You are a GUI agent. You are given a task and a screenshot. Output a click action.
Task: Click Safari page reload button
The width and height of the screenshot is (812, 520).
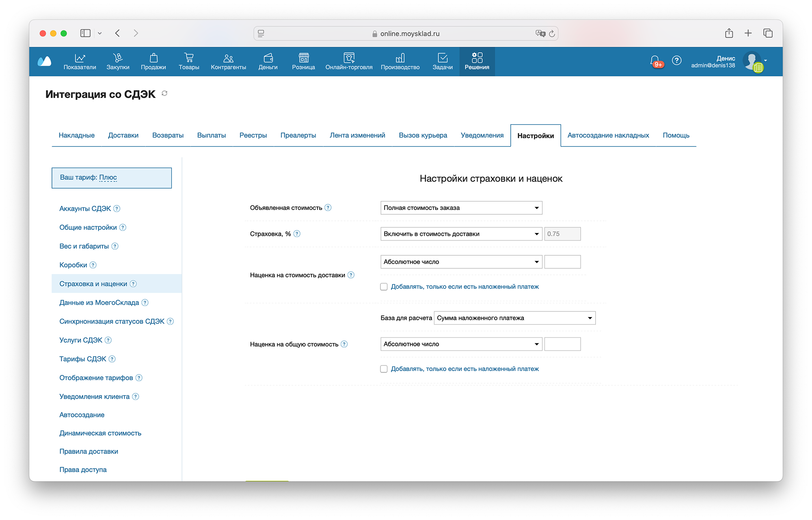[x=552, y=34]
